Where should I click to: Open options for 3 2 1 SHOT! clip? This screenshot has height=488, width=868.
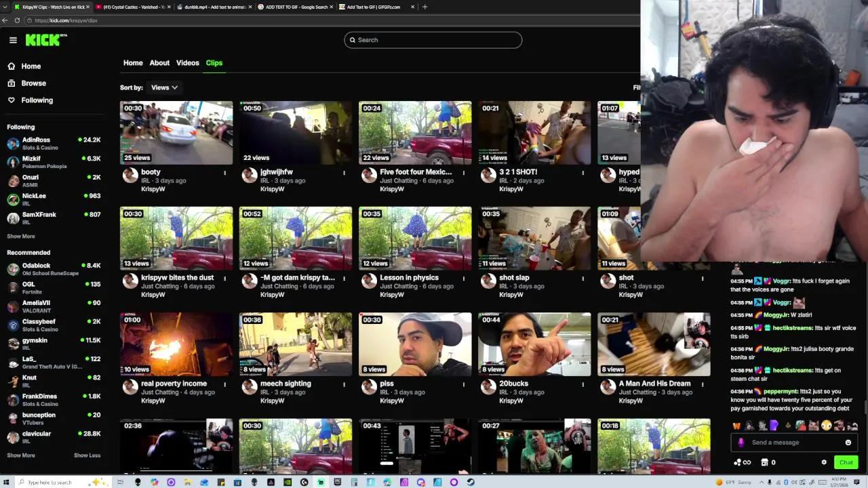tap(583, 173)
